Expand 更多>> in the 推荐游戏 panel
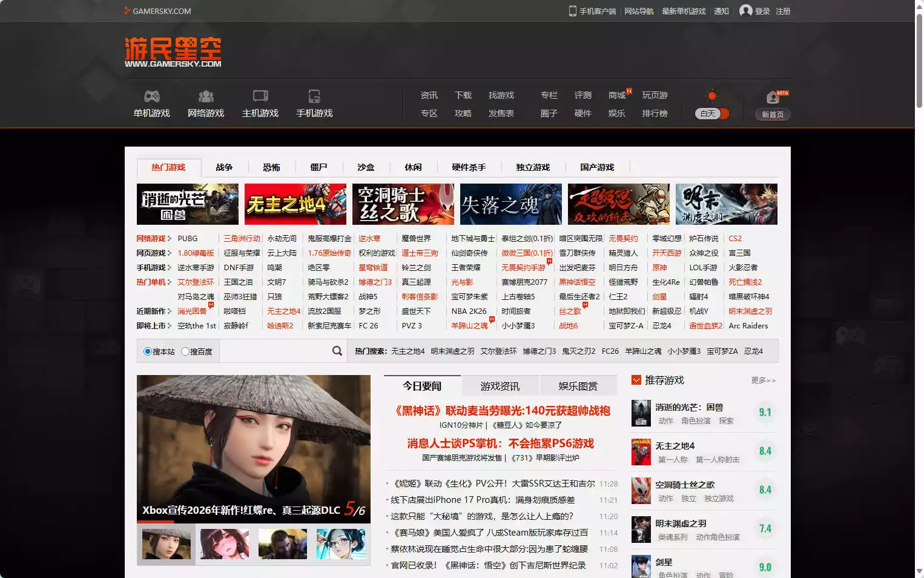Screen dimensions: 924x578 click(x=764, y=380)
